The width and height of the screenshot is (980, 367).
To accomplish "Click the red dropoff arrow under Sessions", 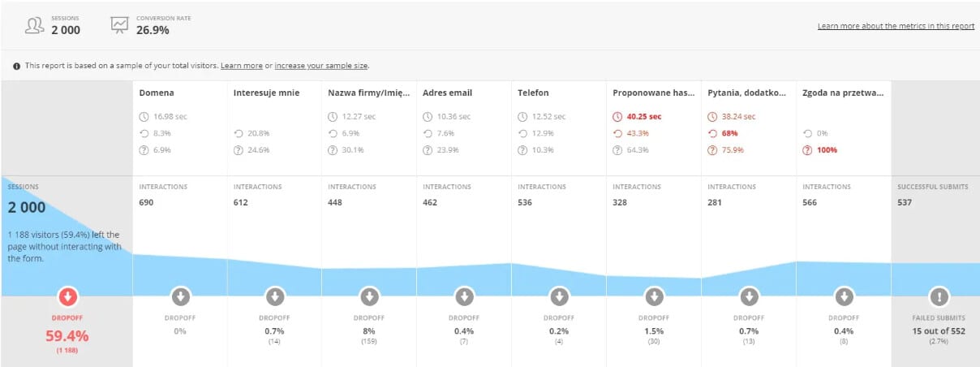I will pos(67,296).
